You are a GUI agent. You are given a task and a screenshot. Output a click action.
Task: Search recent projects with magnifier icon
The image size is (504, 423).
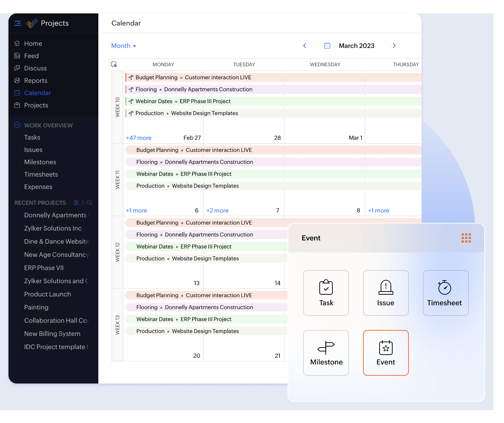[89, 203]
